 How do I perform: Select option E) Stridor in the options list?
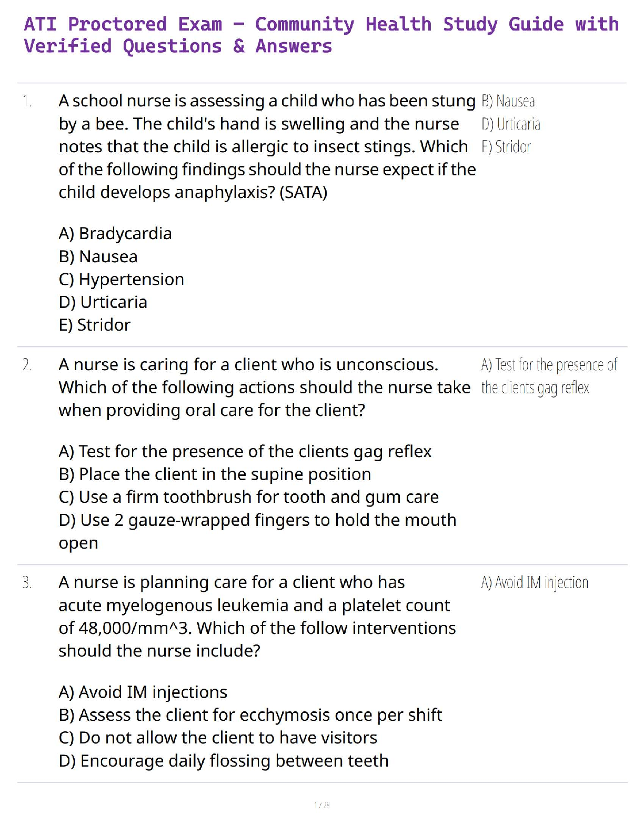(95, 325)
